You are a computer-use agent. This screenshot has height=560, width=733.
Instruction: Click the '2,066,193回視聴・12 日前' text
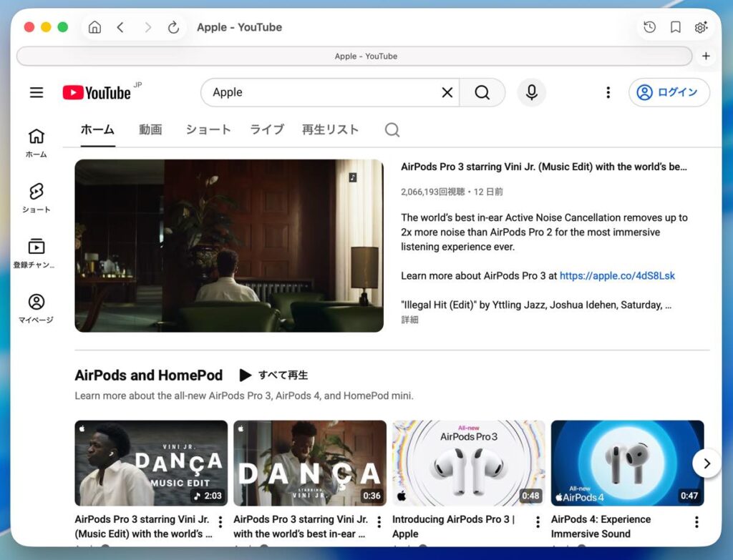click(x=452, y=192)
